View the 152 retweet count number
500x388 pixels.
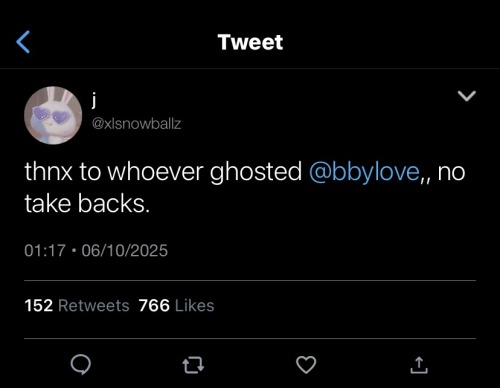[39, 305]
